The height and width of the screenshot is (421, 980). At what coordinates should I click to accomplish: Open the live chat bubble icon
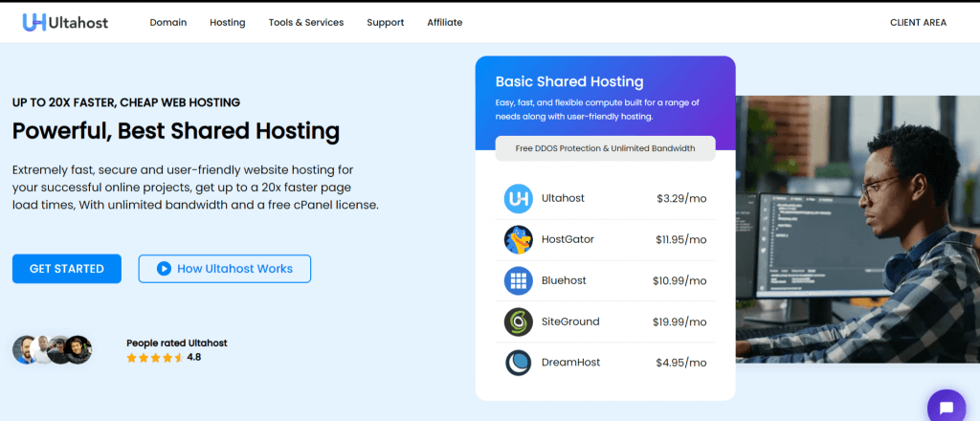(947, 408)
